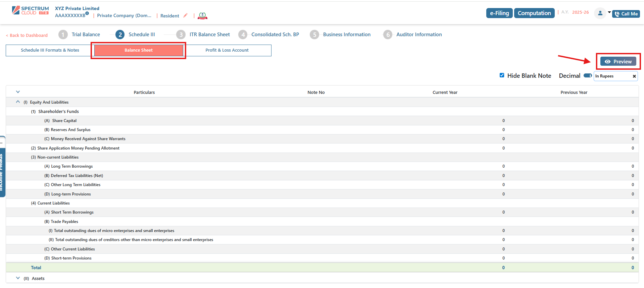Switch to the Profit & Loss Account tab
Screen dimensions: 644x288
coord(227,50)
